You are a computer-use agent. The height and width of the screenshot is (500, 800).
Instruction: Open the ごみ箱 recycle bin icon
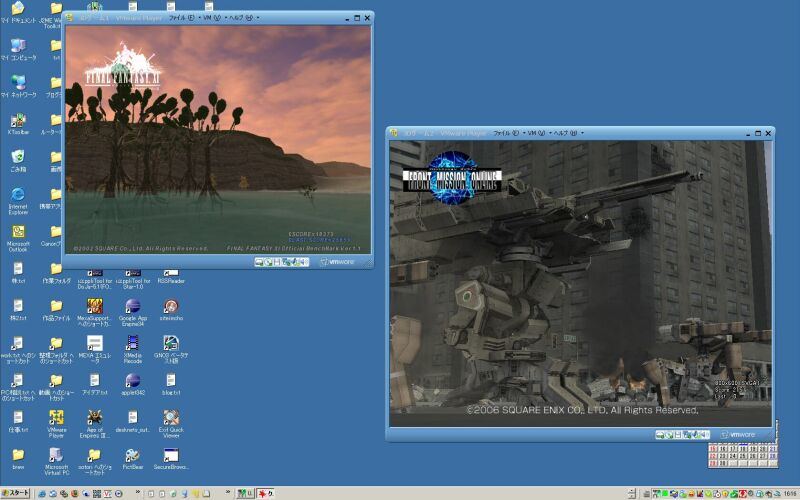(18, 161)
